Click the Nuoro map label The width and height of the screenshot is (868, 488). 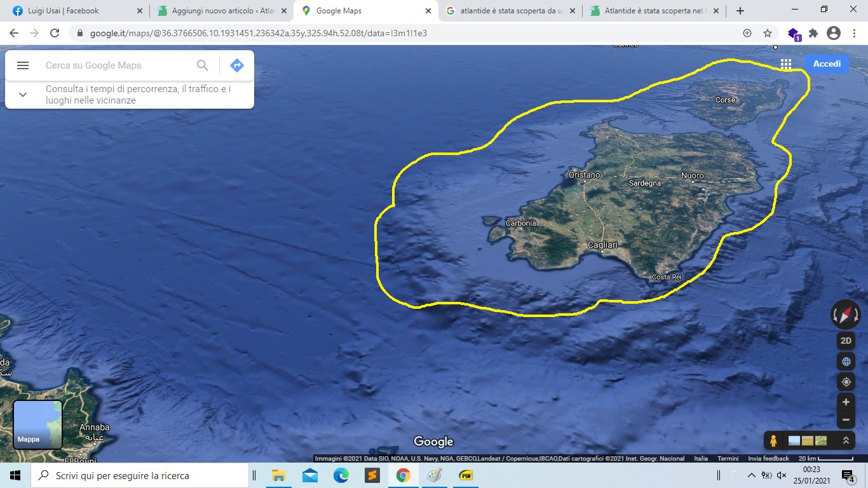tap(692, 175)
